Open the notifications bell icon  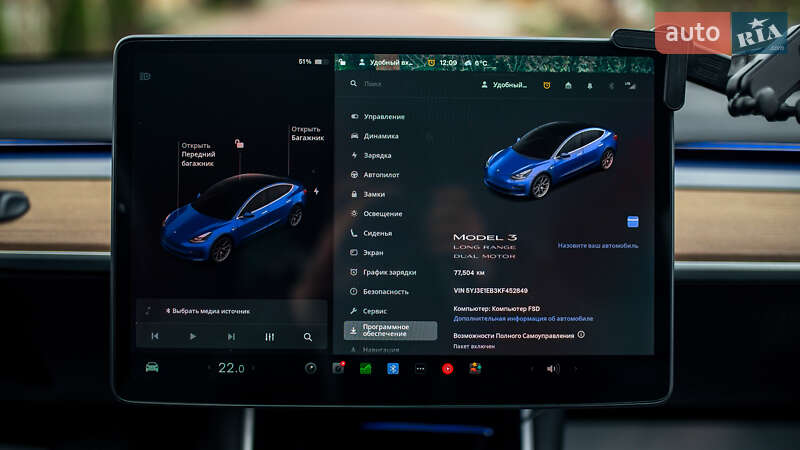590,86
